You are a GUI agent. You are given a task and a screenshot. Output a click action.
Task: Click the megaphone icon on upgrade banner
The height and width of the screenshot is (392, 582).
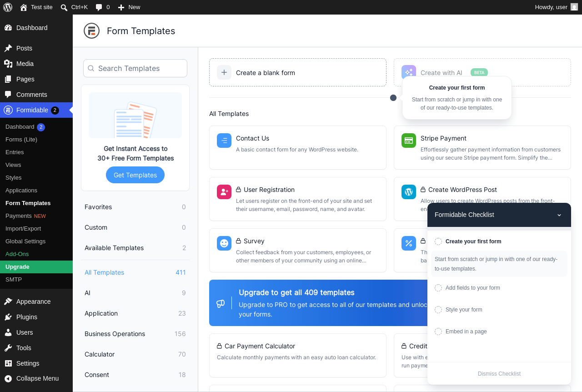[x=221, y=303]
